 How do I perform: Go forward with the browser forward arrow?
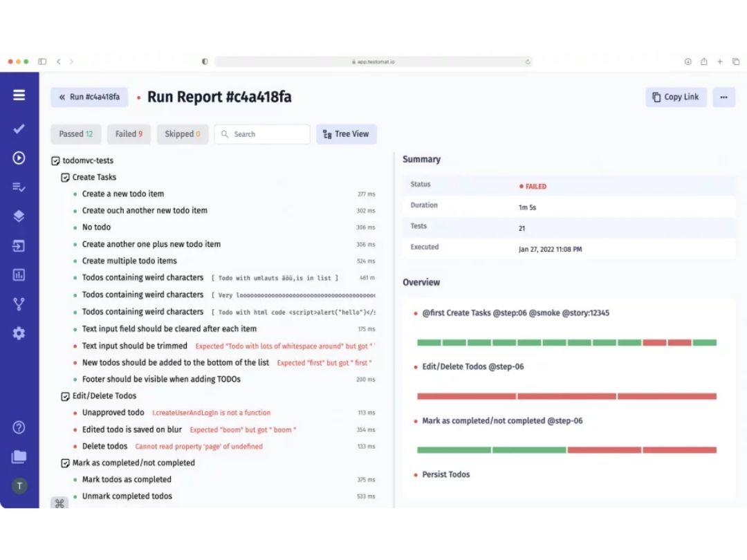(71, 62)
